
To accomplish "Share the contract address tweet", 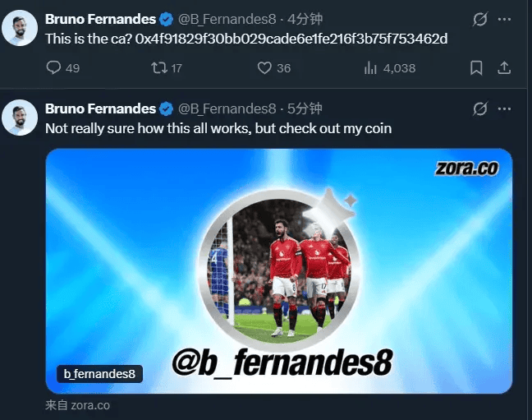I will [504, 68].
